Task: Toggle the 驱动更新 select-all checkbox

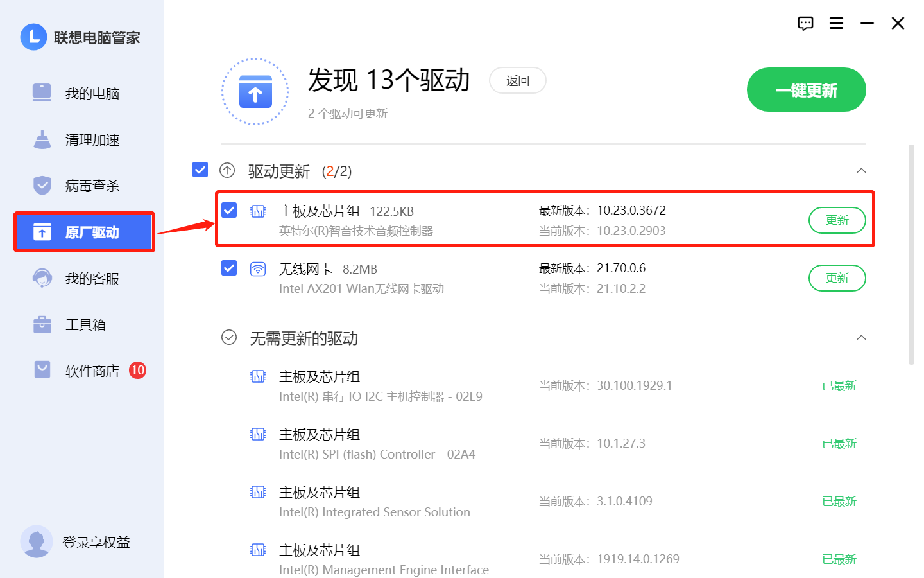Action: pyautogui.click(x=200, y=170)
